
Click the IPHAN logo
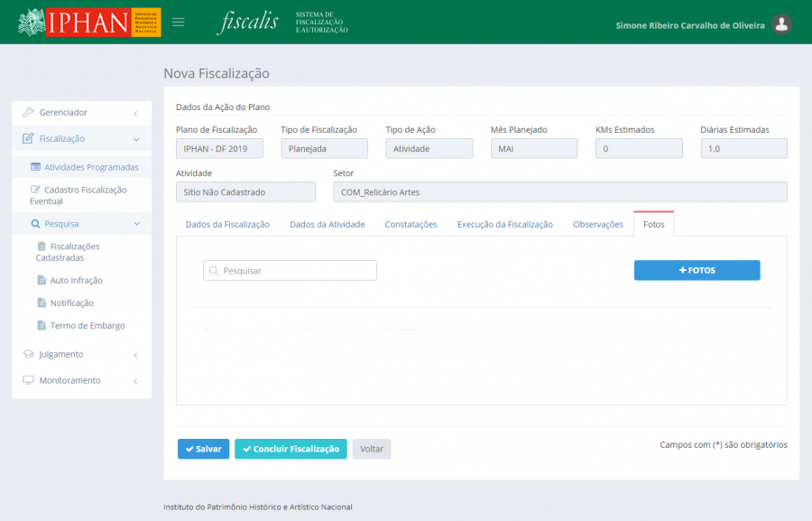88,23
